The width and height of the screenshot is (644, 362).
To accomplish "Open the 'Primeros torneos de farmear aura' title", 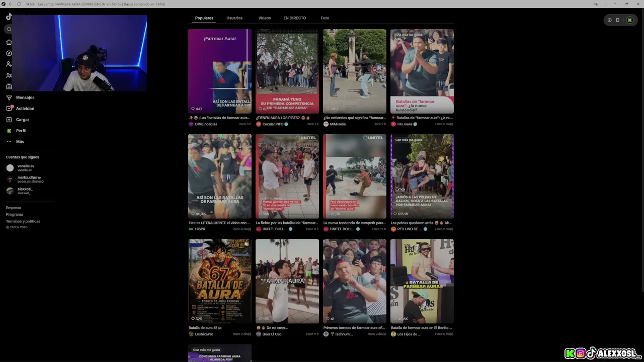I will (354, 328).
